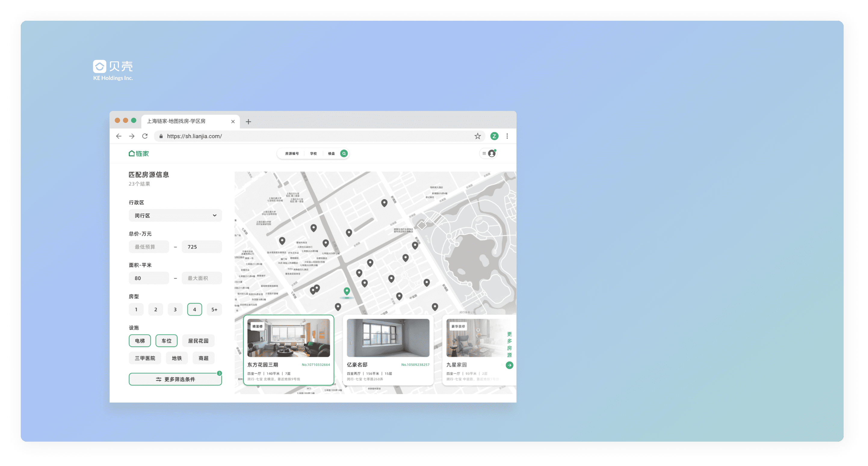Open a new browser tab with plus
Image resolution: width=868 pixels, height=466 pixels.
tap(248, 121)
